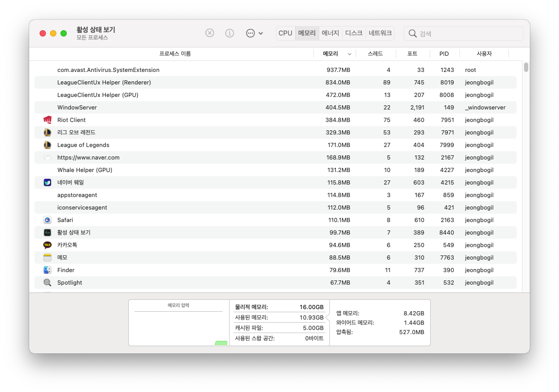Switch to the 메모리 tab
The width and height of the screenshot is (559, 392).
pos(307,33)
